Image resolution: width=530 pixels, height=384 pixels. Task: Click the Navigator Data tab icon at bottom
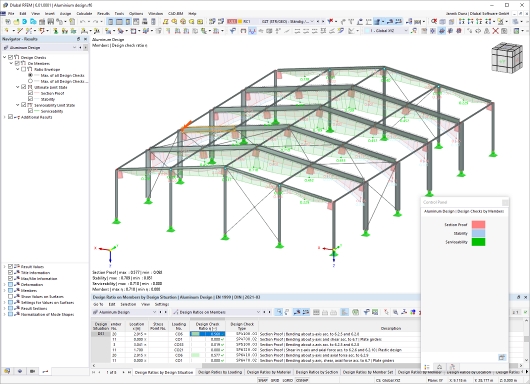coord(7,371)
